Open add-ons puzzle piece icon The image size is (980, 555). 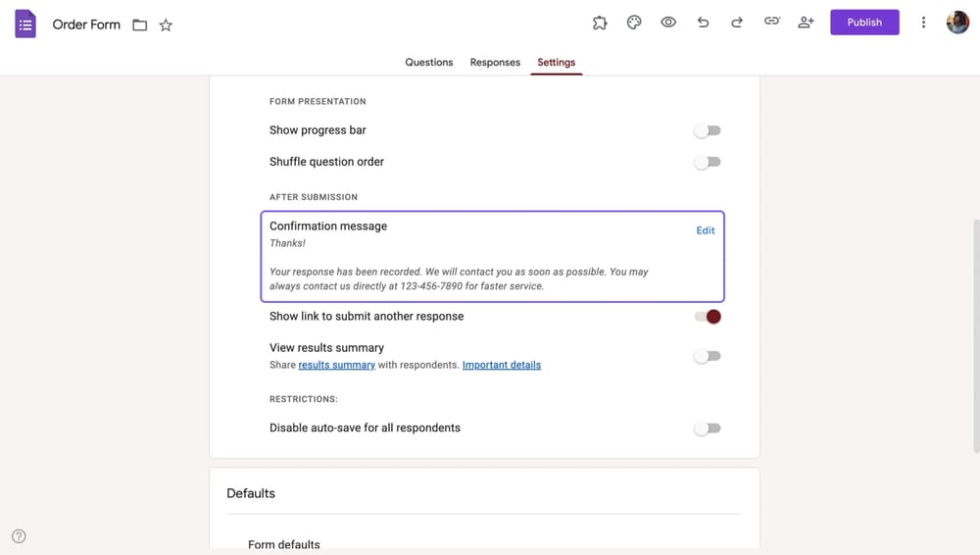tap(600, 23)
